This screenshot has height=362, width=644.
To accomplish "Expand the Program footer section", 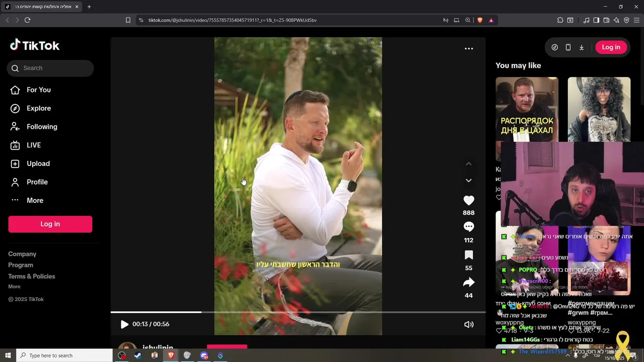I will point(21,265).
